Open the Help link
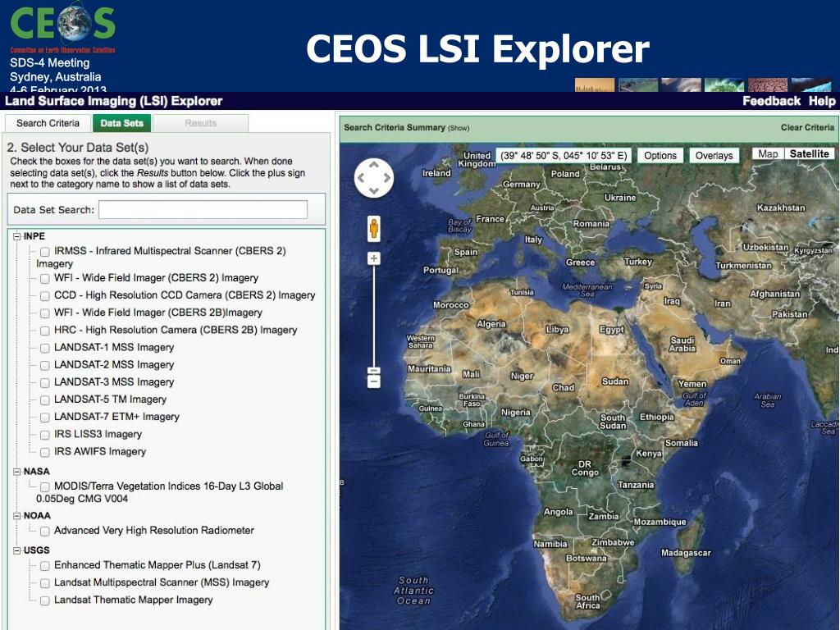Image resolution: width=840 pixels, height=630 pixels. pos(822,101)
